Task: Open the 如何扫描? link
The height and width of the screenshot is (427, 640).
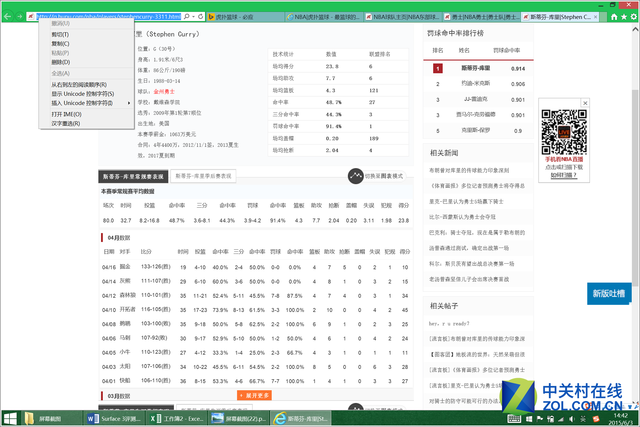Action: (563, 175)
